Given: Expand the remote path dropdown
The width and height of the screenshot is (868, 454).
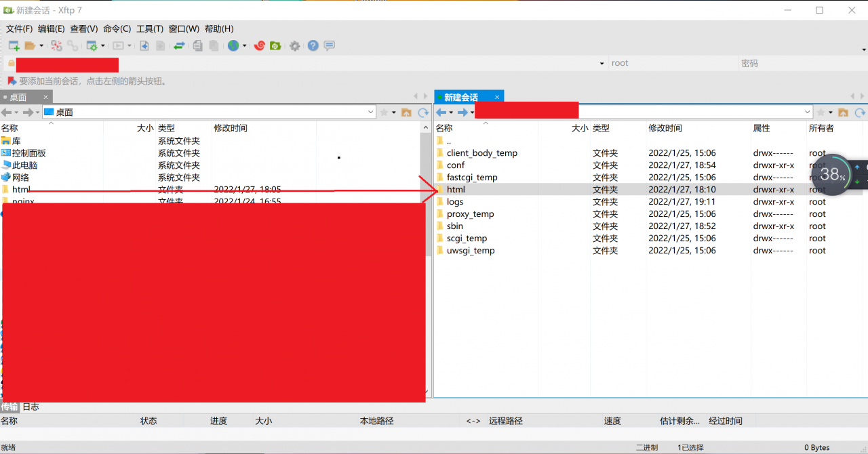Looking at the screenshot, I should click(x=807, y=112).
